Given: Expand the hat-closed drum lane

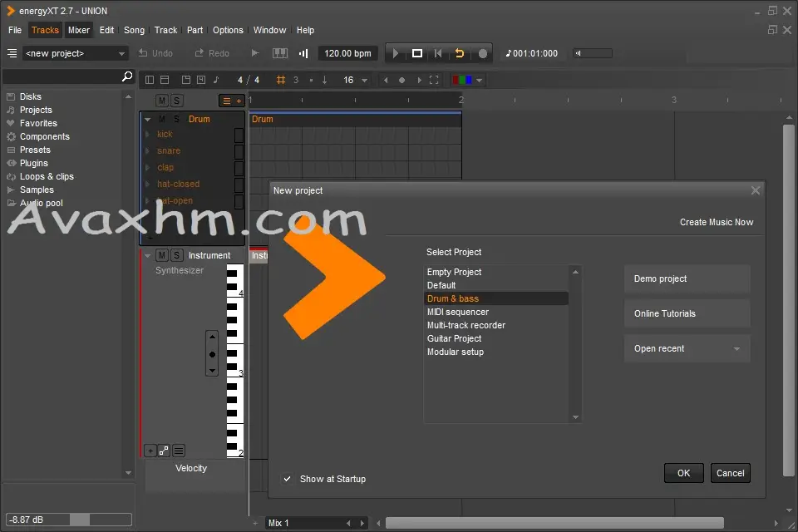Looking at the screenshot, I should tap(148, 184).
